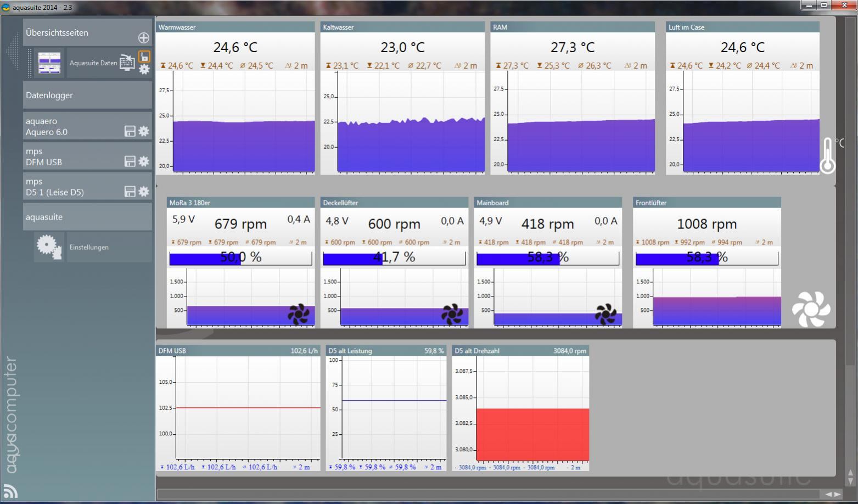Click the horizontal scrollbar track at bottom
Screen dimensions: 858x504
[490, 494]
